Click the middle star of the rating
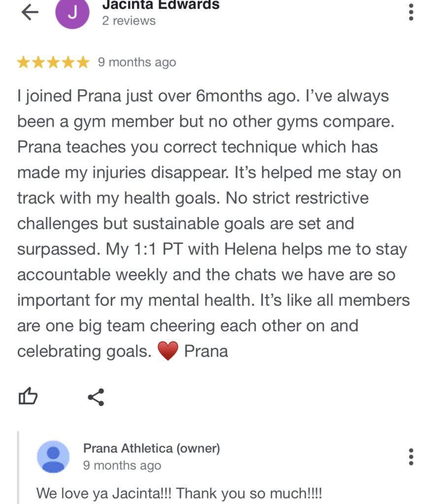Viewport: 441px width, 504px height. point(53,63)
